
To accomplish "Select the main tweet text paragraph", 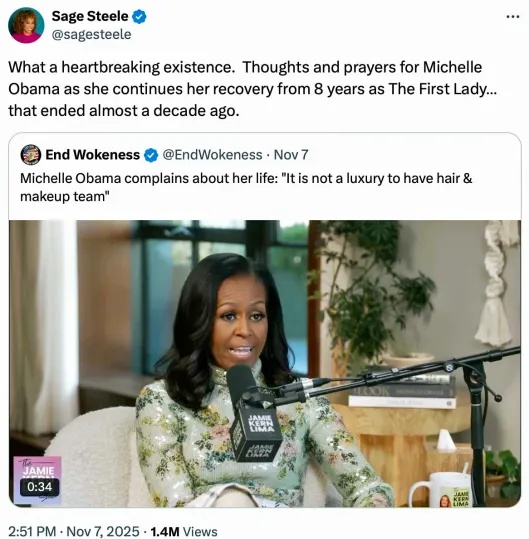I will [x=253, y=89].
